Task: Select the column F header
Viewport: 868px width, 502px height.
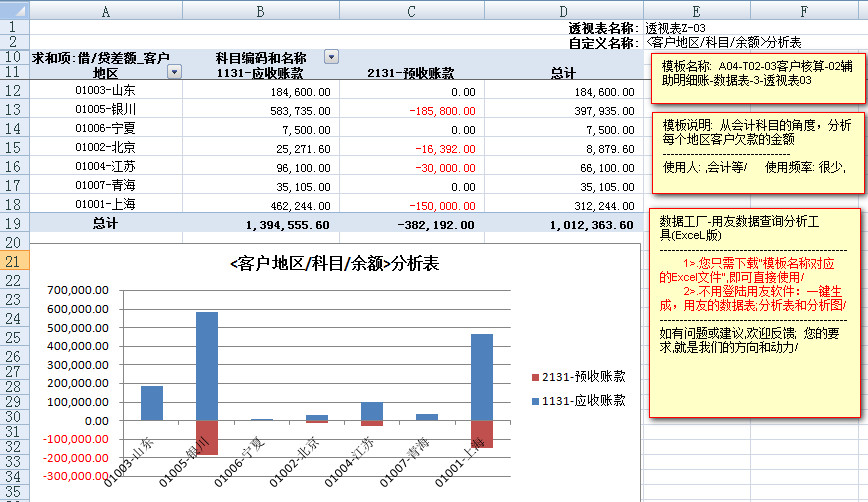Action: tap(803, 10)
